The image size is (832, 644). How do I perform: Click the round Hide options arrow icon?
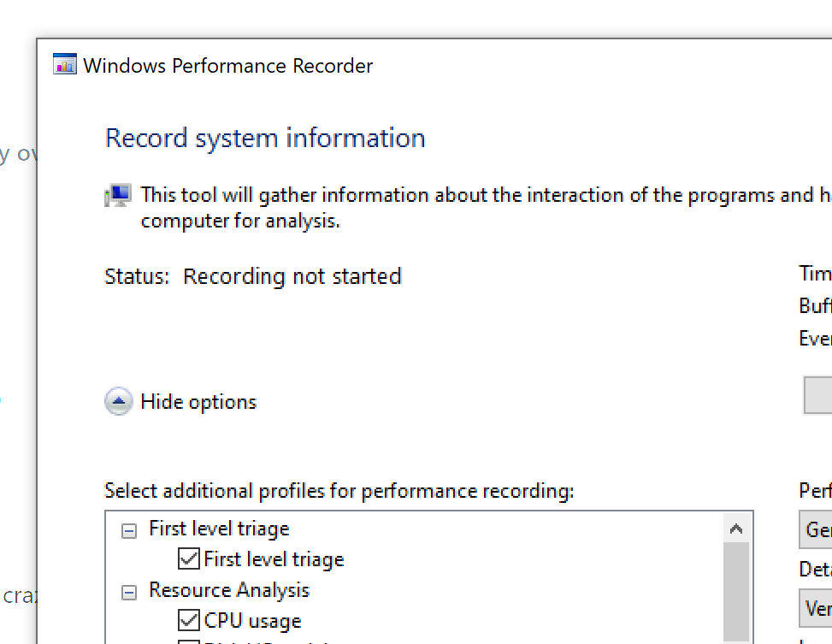tap(118, 401)
